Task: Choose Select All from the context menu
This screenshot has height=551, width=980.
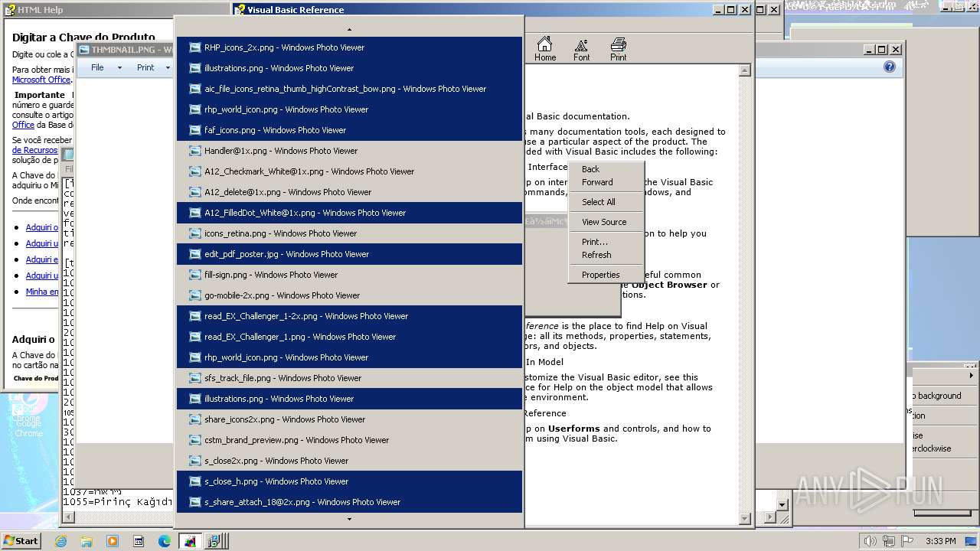Action: (x=606, y=202)
